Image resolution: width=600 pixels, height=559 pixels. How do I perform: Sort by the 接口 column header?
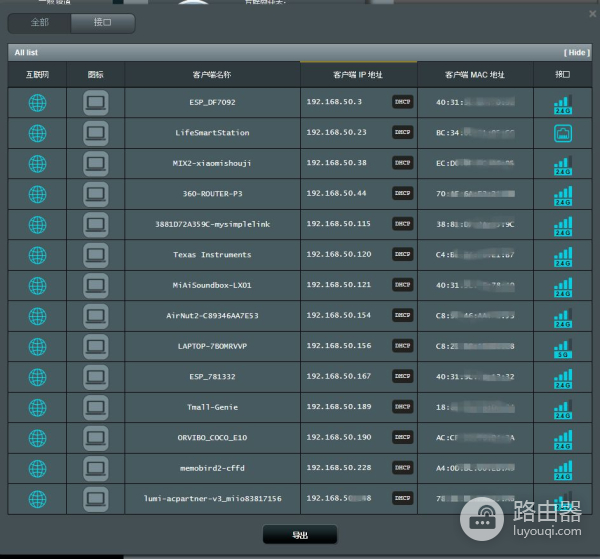point(562,75)
